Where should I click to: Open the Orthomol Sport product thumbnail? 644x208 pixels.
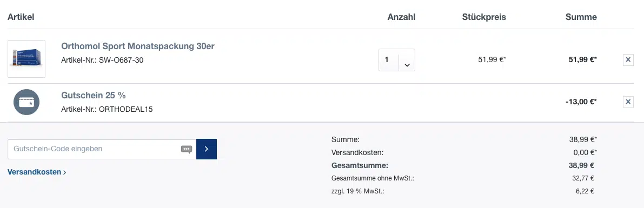[x=26, y=59]
